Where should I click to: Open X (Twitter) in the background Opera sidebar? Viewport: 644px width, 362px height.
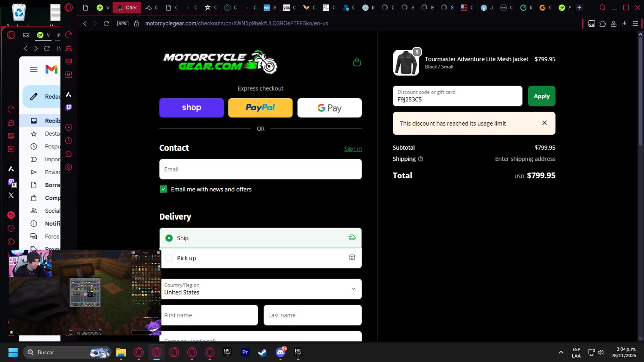(11, 195)
